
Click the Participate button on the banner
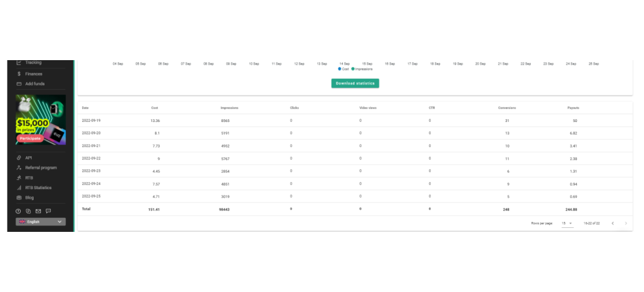tap(30, 138)
